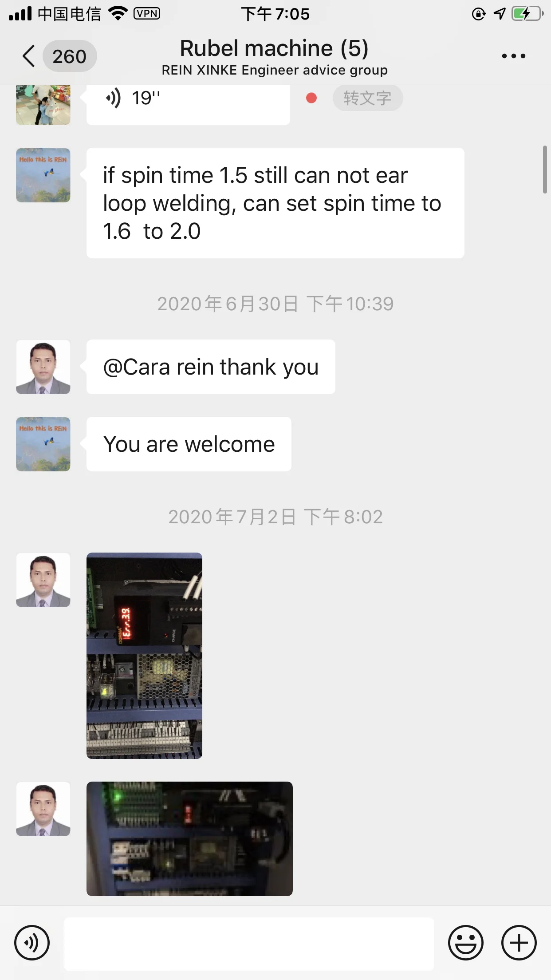Image resolution: width=551 pixels, height=980 pixels.
Task: Tap the spin time advice message
Action: coord(275,203)
